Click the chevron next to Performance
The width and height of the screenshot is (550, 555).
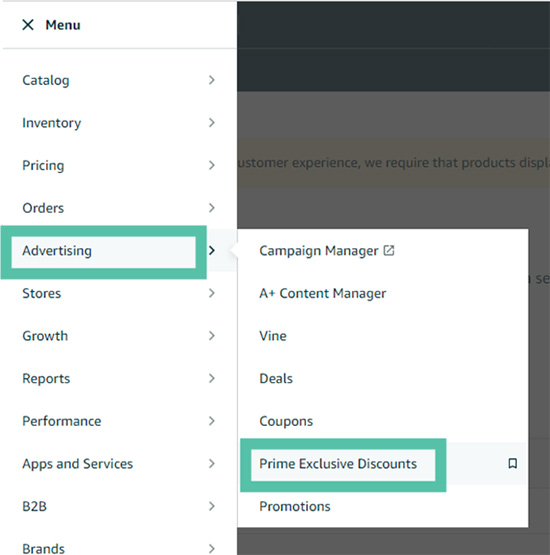click(212, 421)
